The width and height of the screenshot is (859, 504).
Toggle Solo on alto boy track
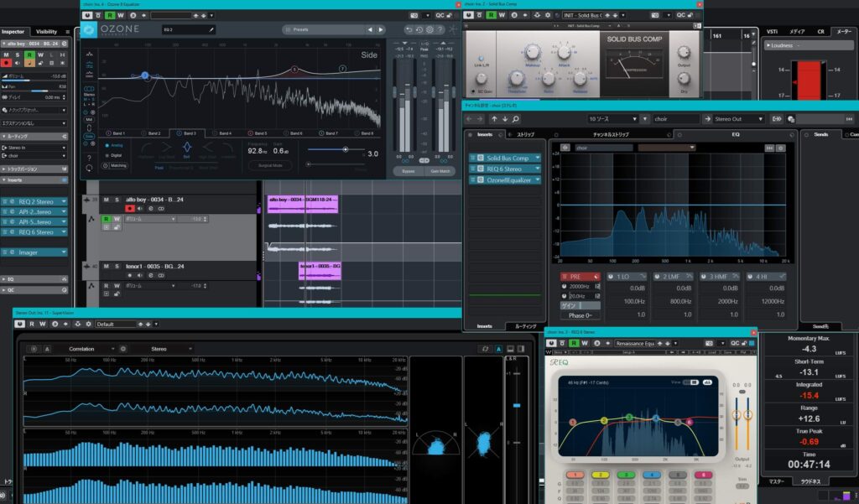[117, 200]
